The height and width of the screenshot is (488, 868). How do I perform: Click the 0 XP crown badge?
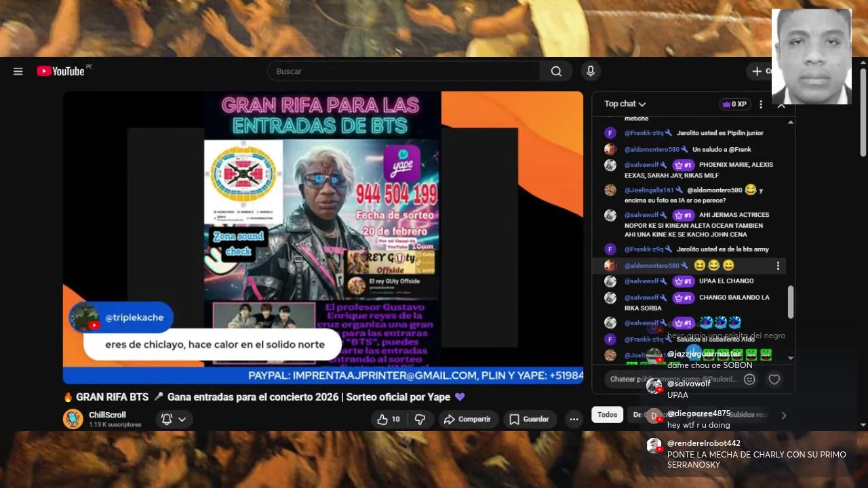tap(734, 104)
